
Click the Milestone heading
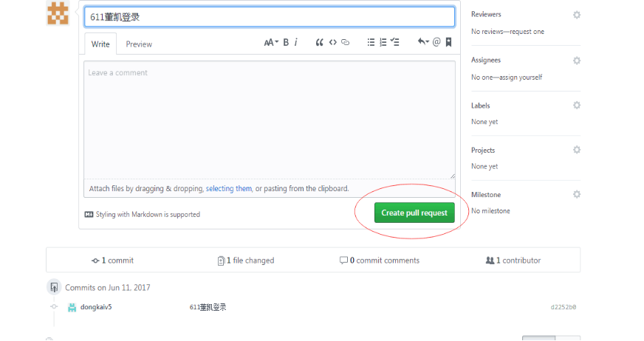(x=486, y=195)
